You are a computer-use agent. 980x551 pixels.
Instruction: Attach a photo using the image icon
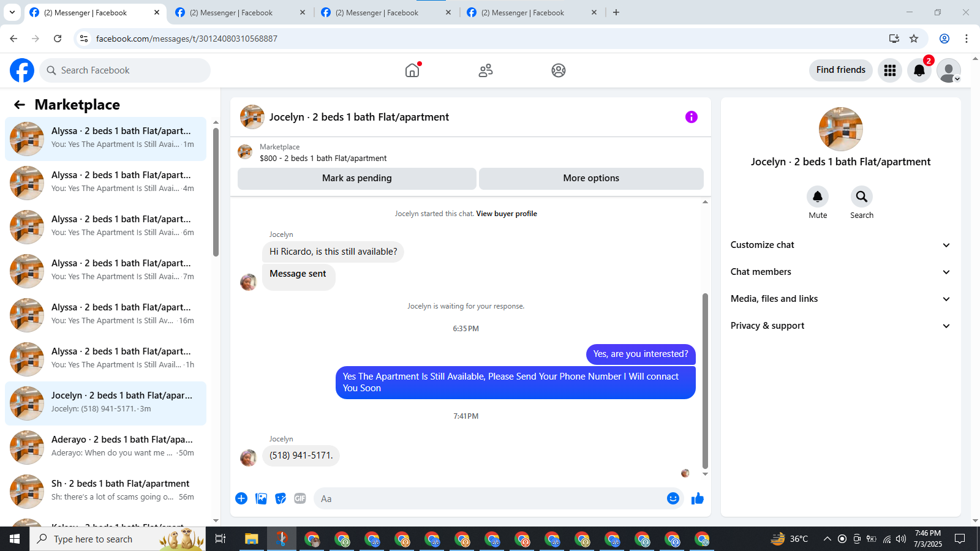pyautogui.click(x=262, y=498)
